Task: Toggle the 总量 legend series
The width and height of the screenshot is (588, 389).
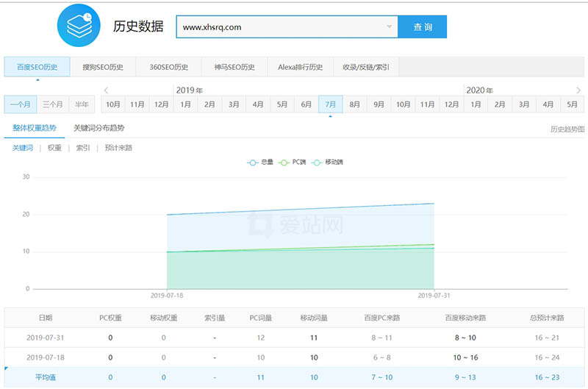Action: click(260, 162)
